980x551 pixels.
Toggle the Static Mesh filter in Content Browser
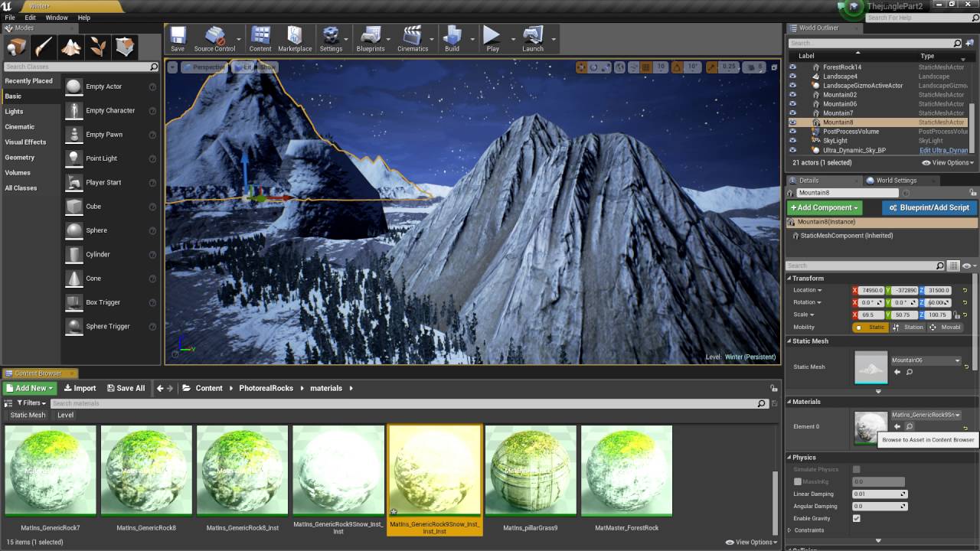point(28,415)
